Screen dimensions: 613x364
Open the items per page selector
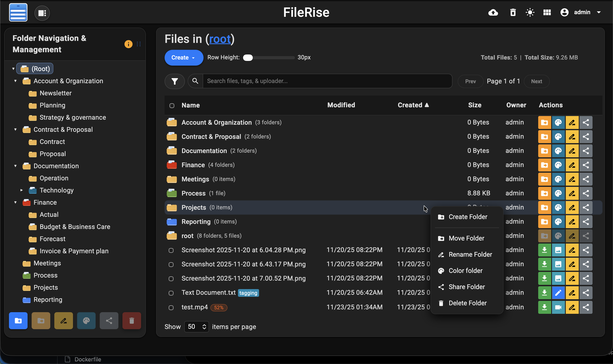pos(196,327)
